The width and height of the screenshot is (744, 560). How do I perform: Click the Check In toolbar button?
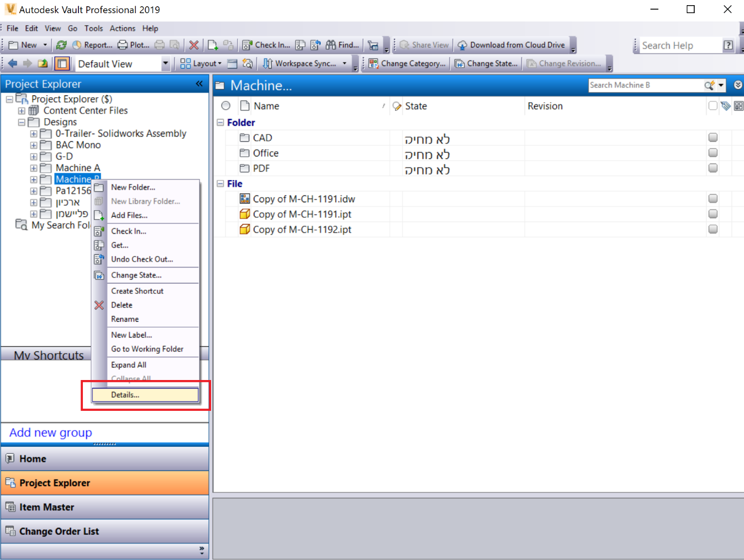tap(266, 45)
